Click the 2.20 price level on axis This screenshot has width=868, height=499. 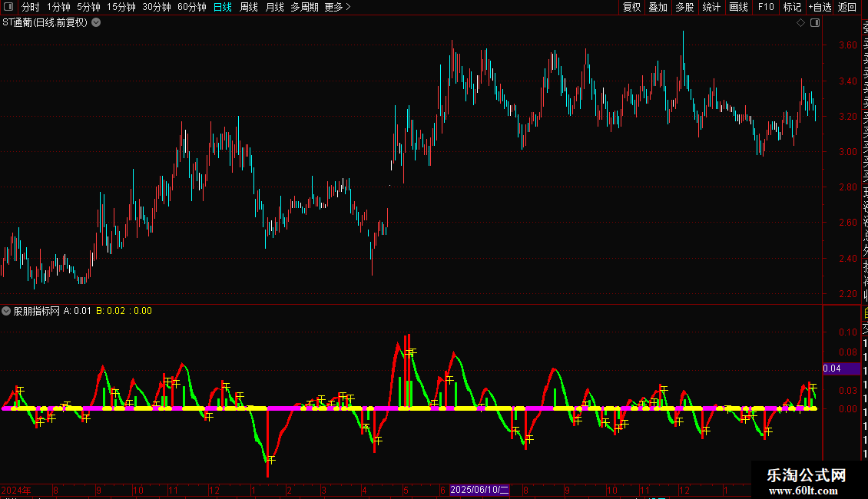tap(847, 294)
